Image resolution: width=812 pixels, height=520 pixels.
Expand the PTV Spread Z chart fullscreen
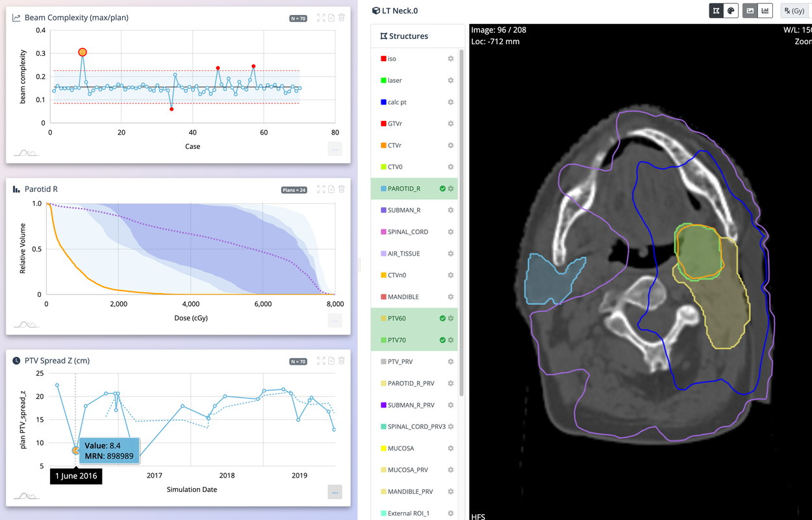point(321,361)
